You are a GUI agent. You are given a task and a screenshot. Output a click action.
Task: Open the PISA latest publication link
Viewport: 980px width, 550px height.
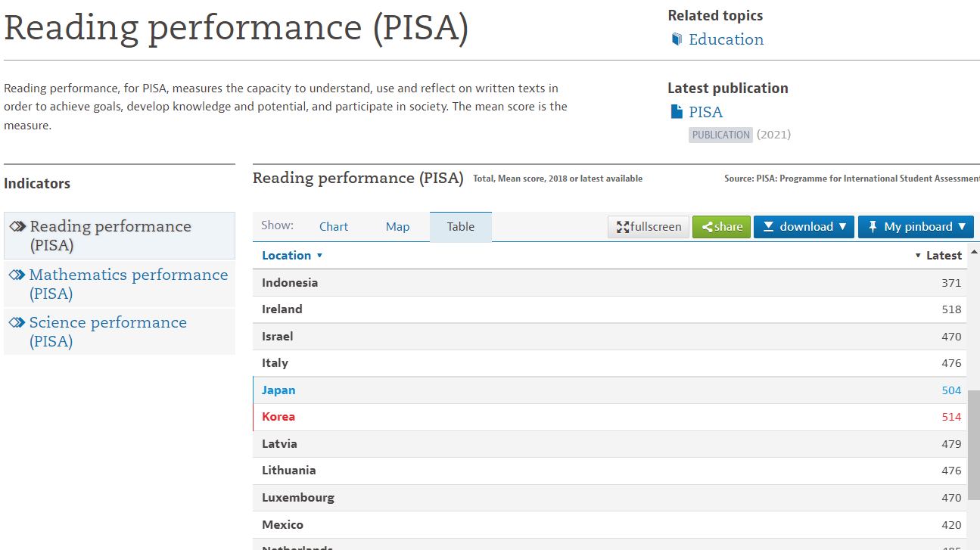click(x=705, y=112)
